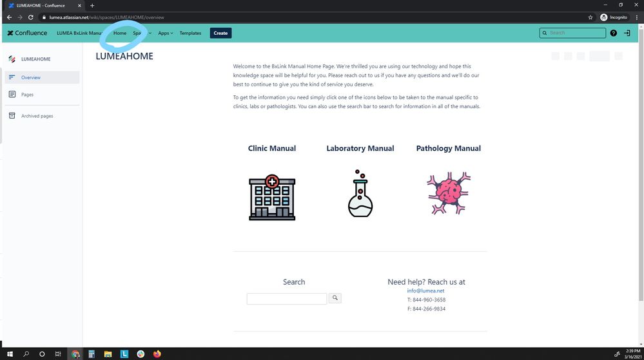Click the LUMEAHOME space logo in sidebar

12,59
